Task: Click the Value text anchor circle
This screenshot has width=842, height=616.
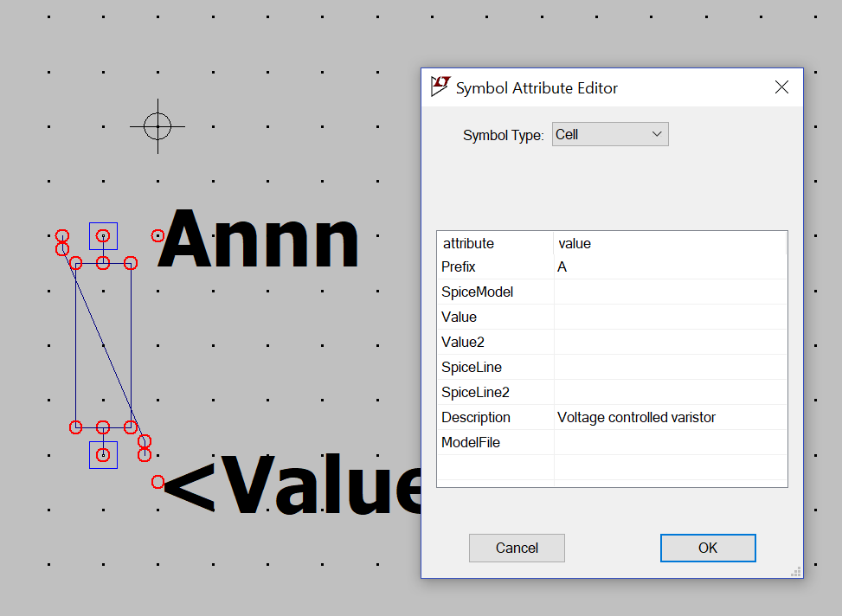Action: pos(157,482)
